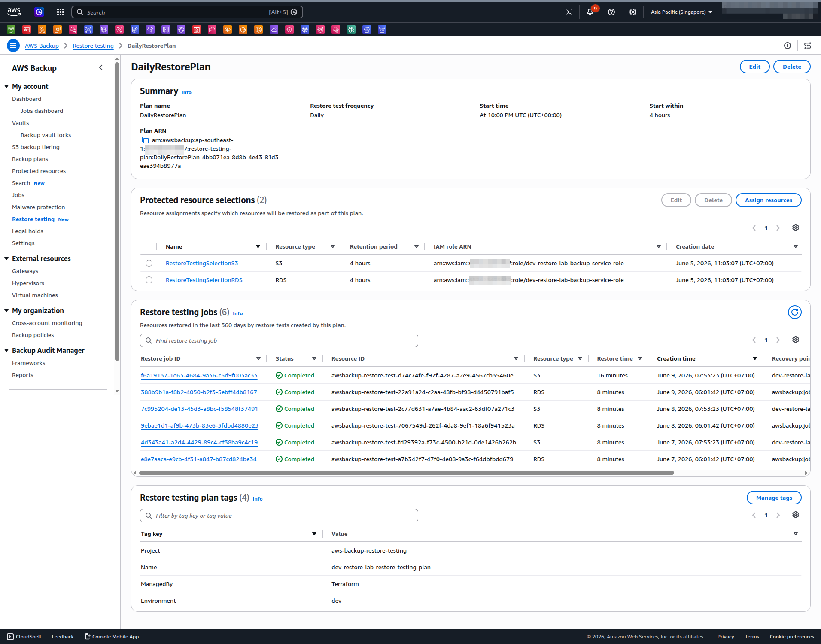Viewport: 821px width, 644px height.
Task: Copy the Plan ARN
Action: click(x=145, y=140)
